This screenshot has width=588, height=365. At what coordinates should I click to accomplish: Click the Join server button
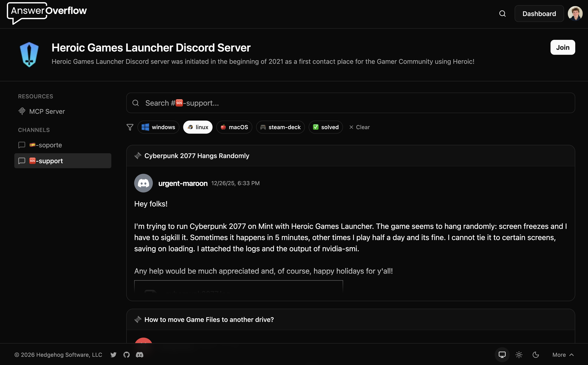(563, 47)
